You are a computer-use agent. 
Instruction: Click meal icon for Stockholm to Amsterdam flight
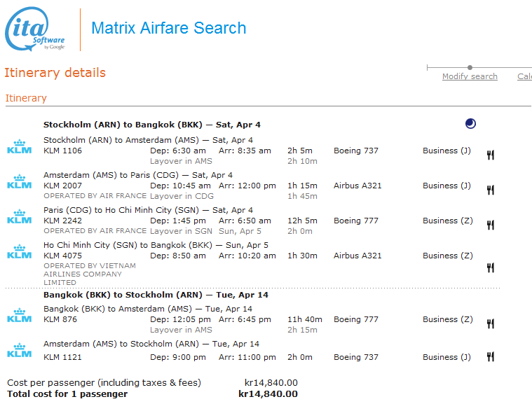pyautogui.click(x=491, y=155)
